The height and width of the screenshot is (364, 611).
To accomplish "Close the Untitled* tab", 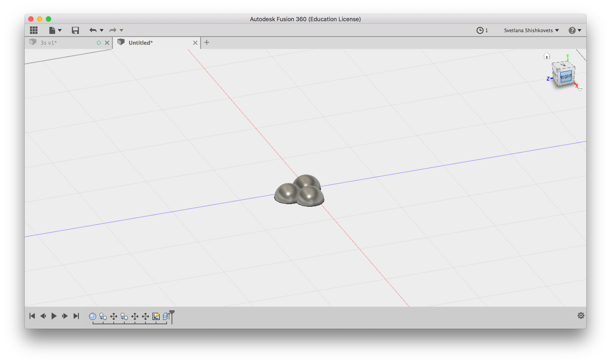I will (x=195, y=43).
